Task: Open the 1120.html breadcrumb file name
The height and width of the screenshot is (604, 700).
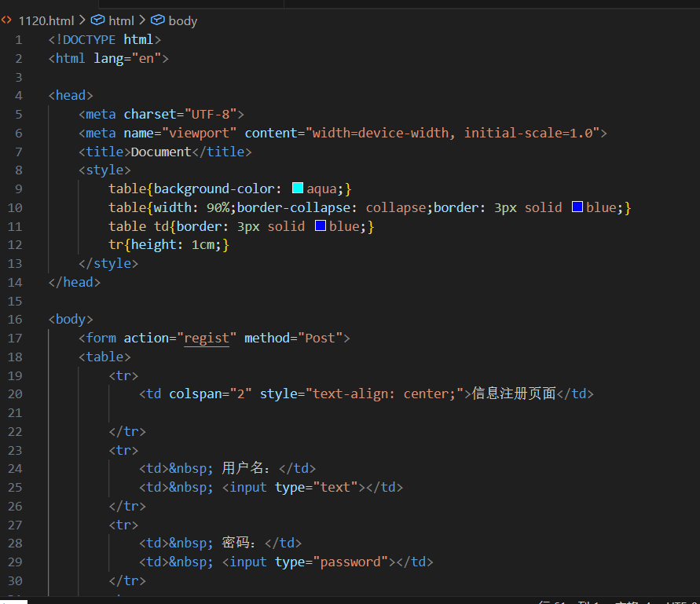Action: 46,20
